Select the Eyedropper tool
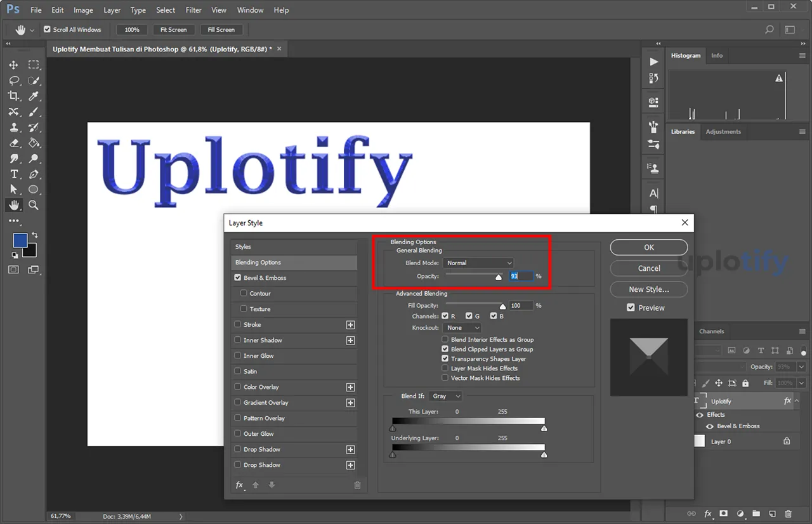 (34, 96)
